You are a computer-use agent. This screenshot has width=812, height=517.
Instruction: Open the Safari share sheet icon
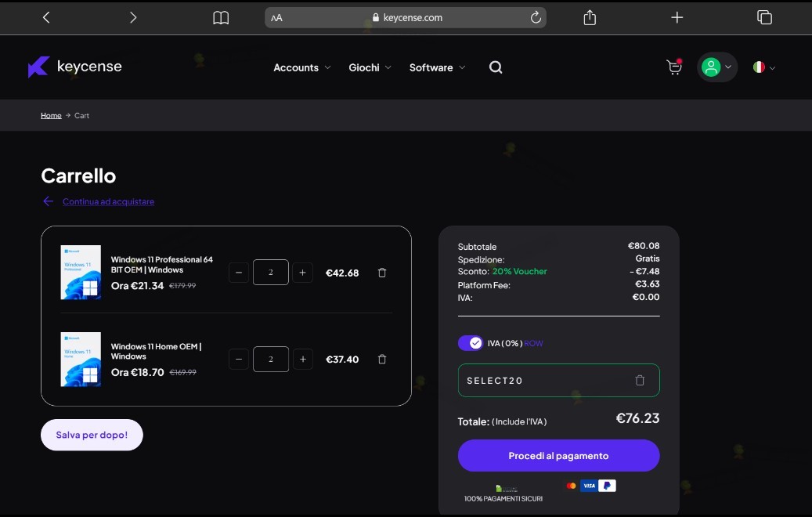point(590,17)
